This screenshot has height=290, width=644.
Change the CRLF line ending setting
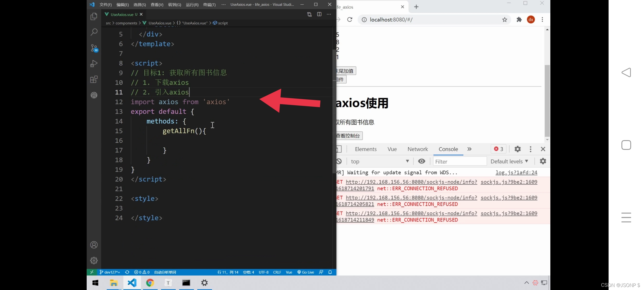277,272
